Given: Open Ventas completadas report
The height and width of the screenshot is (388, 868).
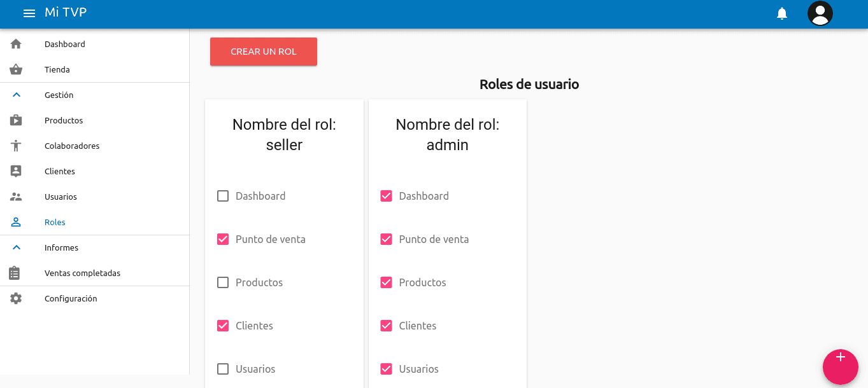Looking at the screenshot, I should [94, 273].
